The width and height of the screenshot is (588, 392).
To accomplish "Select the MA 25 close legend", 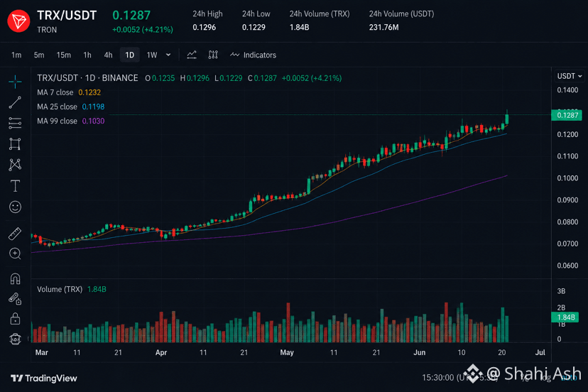I will tap(57, 107).
